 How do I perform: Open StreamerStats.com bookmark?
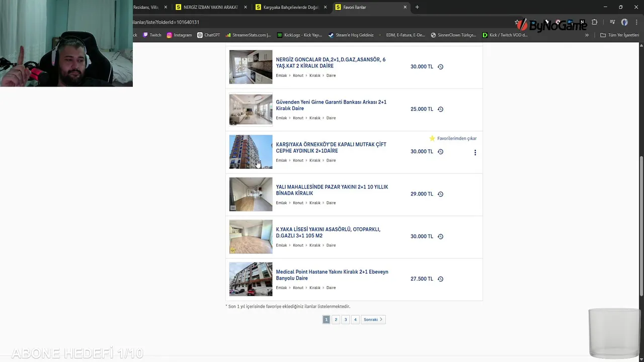point(249,35)
